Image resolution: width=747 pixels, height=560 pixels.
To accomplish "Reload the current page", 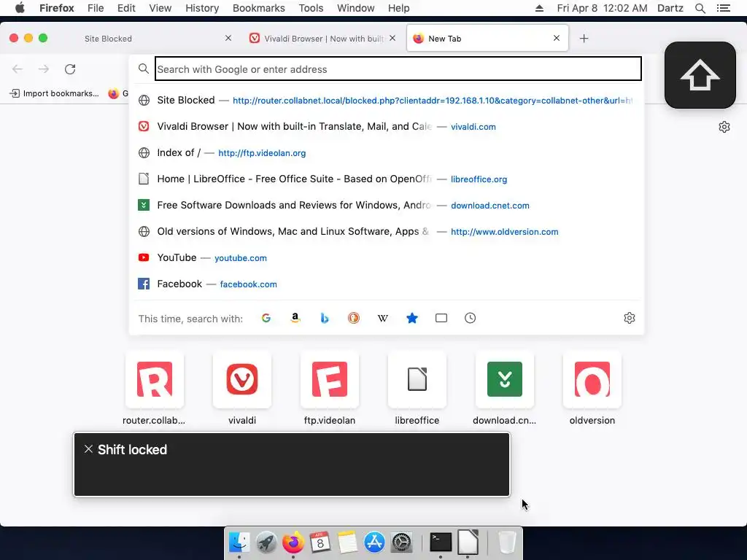I will pos(70,69).
